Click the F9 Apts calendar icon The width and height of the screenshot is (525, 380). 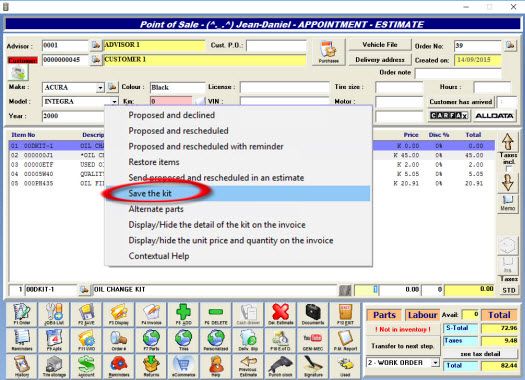coord(54,340)
